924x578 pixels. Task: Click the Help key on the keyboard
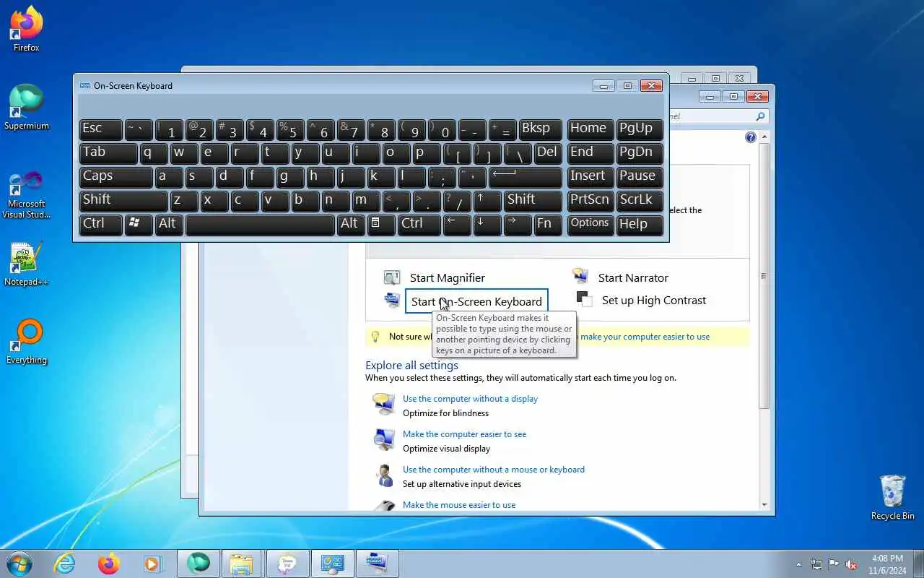(x=640, y=224)
